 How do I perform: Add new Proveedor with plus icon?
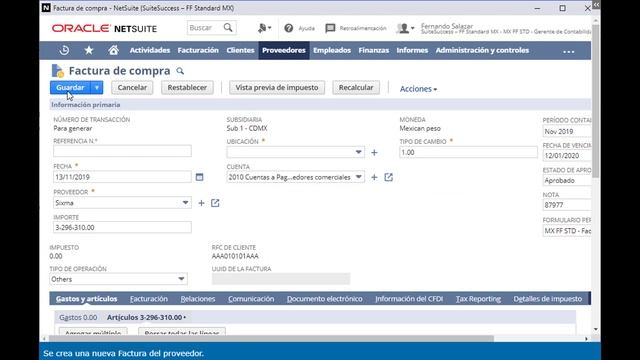[201, 203]
